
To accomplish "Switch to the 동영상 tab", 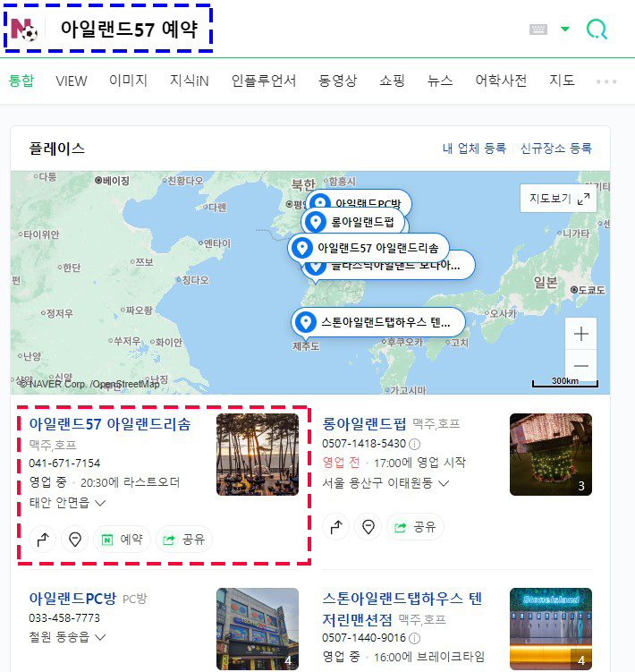I will (x=338, y=81).
